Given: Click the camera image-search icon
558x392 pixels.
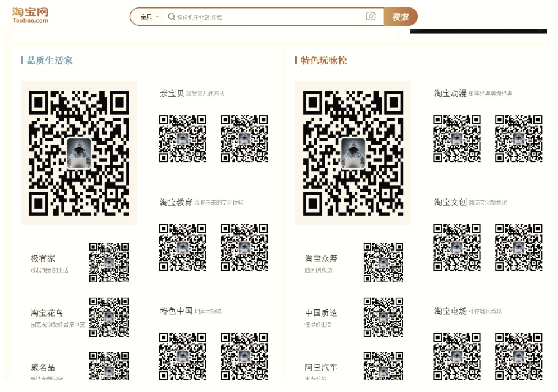Looking at the screenshot, I should click(371, 16).
